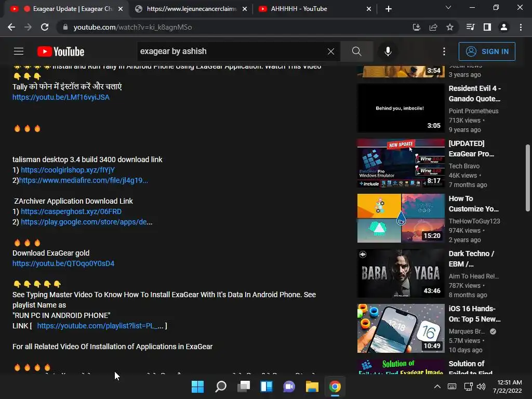Clear the search box with the X icon

click(331, 51)
